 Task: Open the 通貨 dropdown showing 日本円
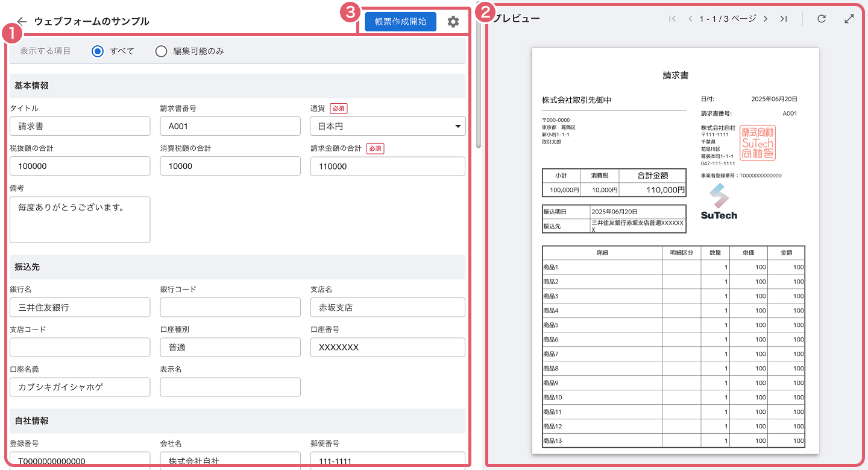click(x=388, y=126)
